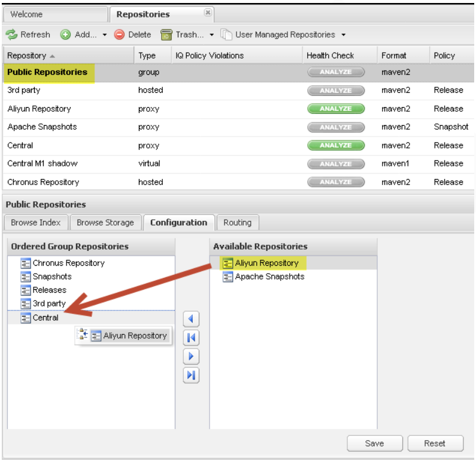The width and height of the screenshot is (476, 461).
Task: Click Analyze for 3rd party repository
Action: click(x=336, y=90)
